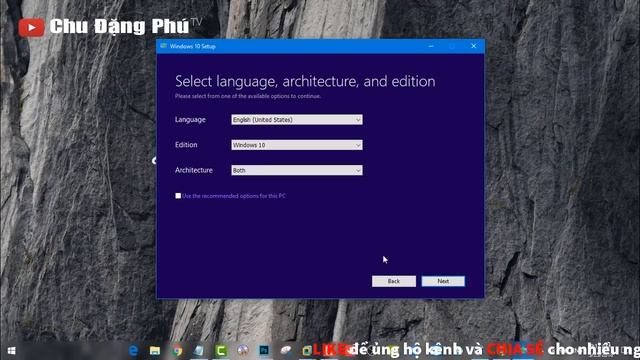Click the Next button
Viewport: 640px width, 360px height.
443,281
